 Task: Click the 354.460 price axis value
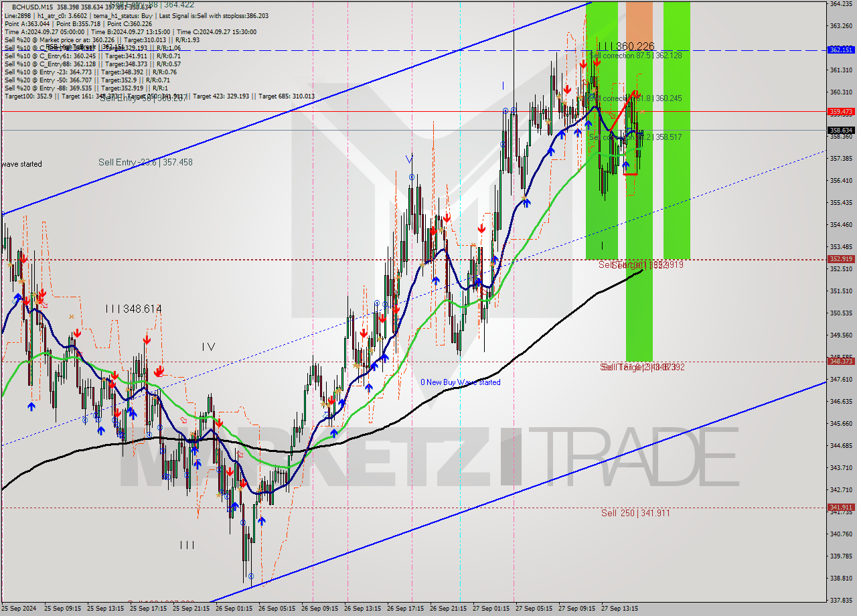click(841, 224)
